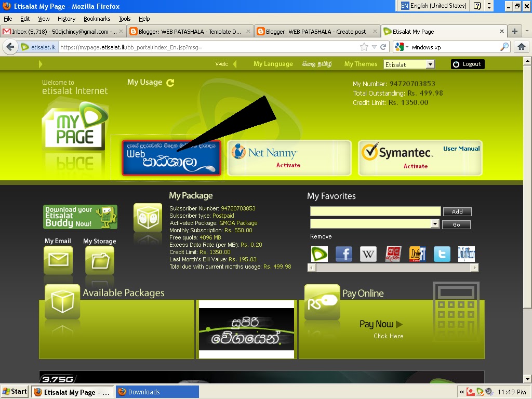Click the favorites add text field
532x399 pixels.
coord(375,211)
